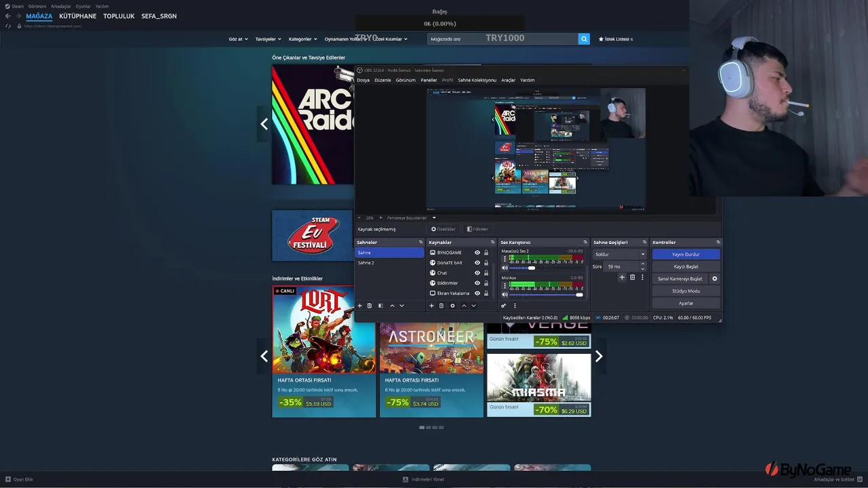Toggle lock on BYNOGAME source

[x=486, y=253]
